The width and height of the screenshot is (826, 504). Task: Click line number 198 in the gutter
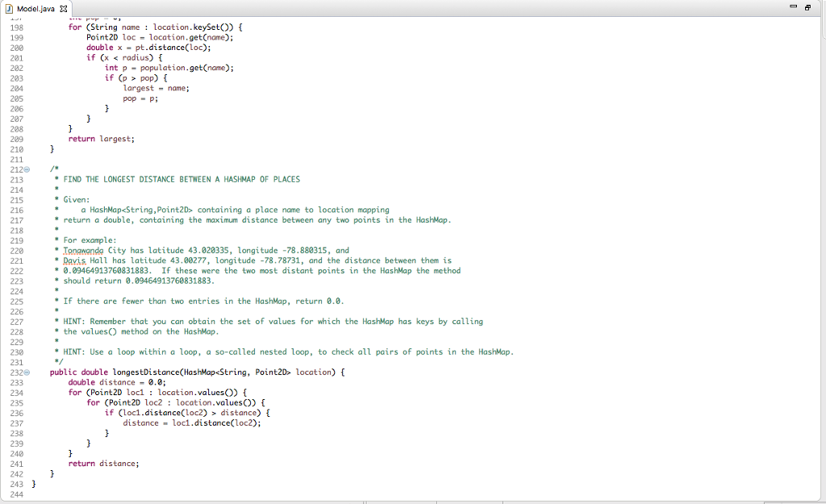tap(16, 27)
